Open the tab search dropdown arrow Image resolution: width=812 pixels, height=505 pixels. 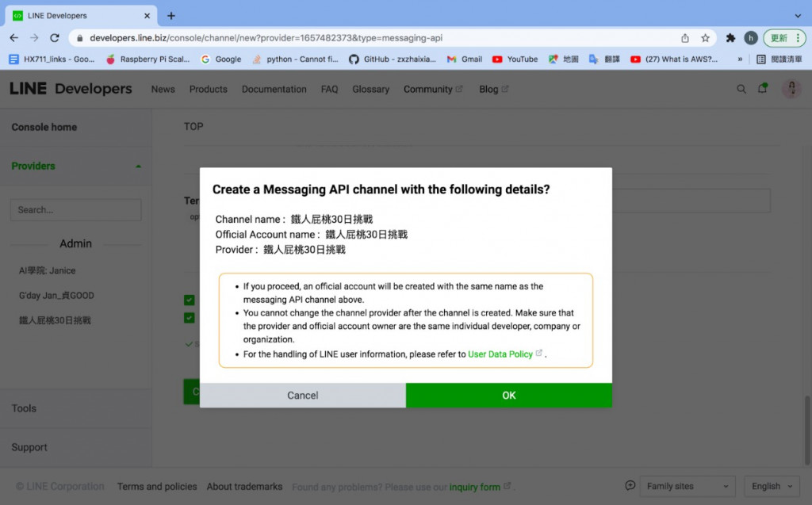point(798,16)
